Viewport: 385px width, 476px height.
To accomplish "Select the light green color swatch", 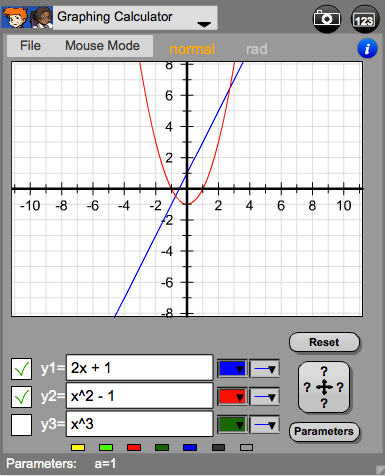I will (x=106, y=447).
